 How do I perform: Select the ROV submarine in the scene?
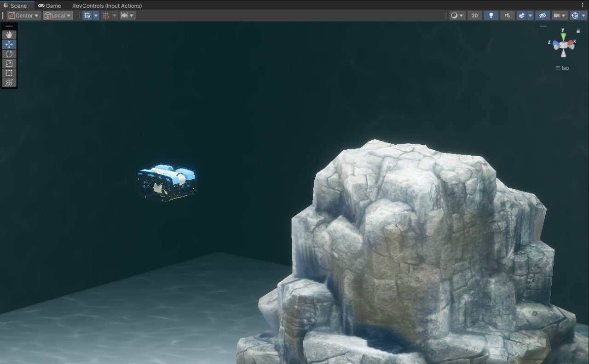pyautogui.click(x=166, y=182)
